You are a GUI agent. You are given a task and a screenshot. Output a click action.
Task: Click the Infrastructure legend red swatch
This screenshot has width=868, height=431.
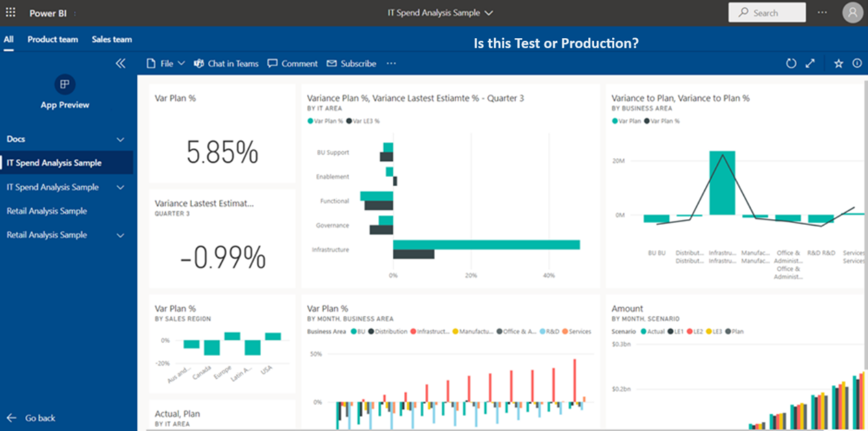414,331
